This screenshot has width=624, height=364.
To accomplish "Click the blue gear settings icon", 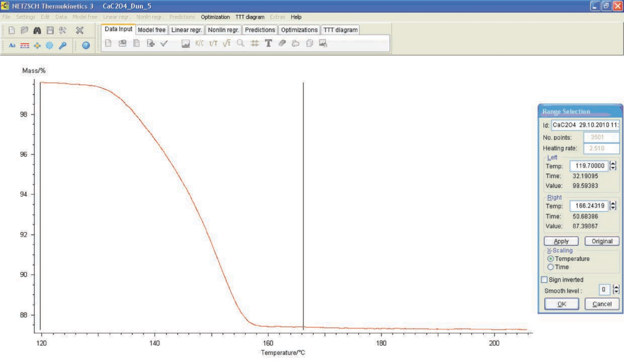I will (50, 46).
